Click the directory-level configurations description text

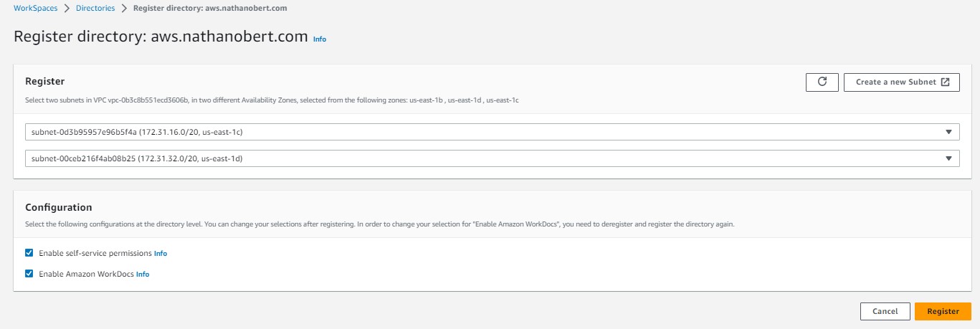point(380,224)
